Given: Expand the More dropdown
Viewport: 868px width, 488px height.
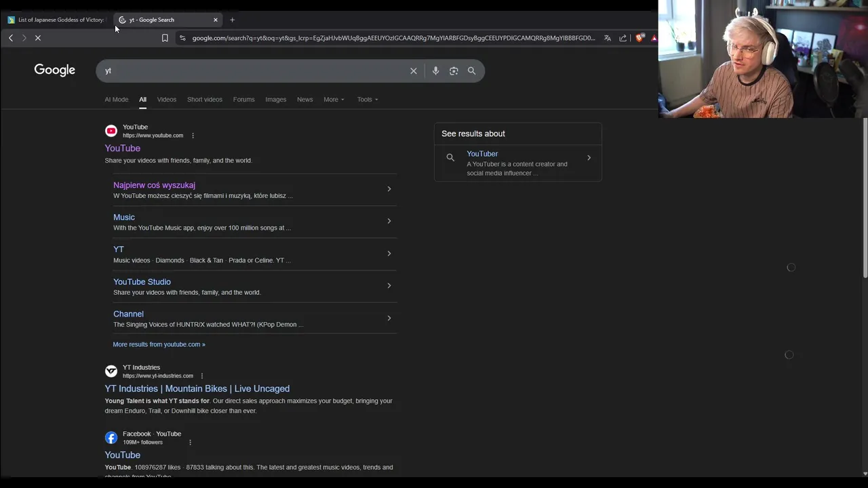Looking at the screenshot, I should 334,100.
